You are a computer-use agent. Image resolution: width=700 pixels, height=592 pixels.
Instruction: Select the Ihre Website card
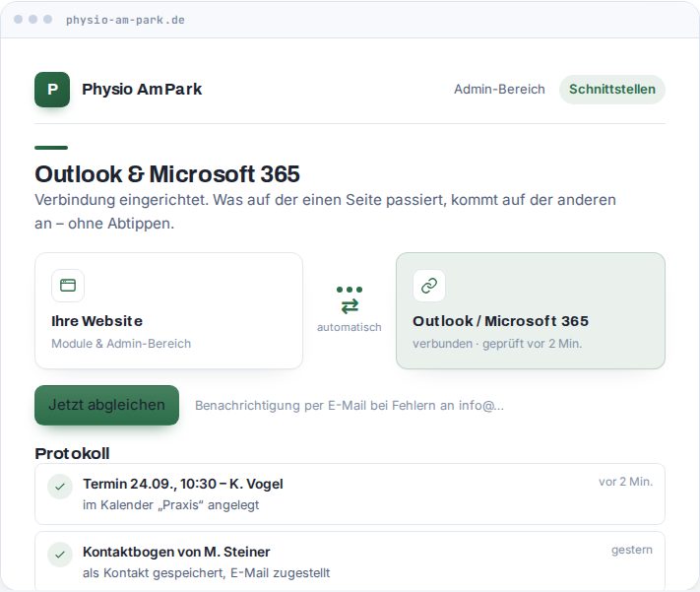click(168, 311)
